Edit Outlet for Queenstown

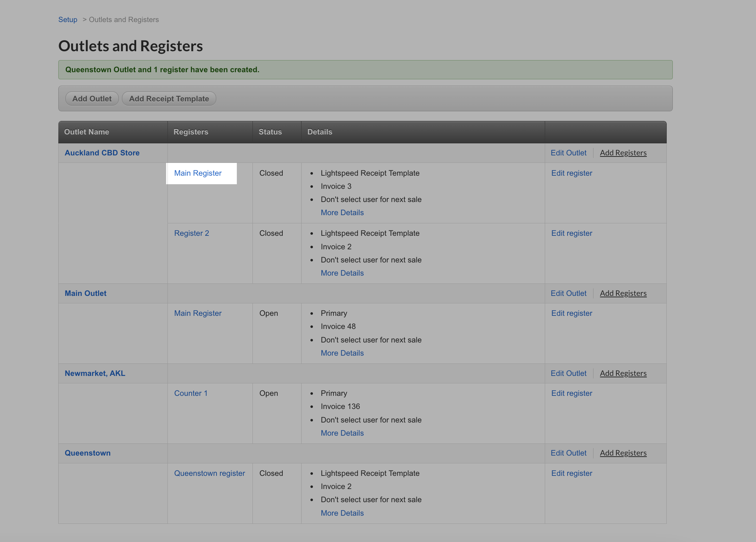(568, 453)
